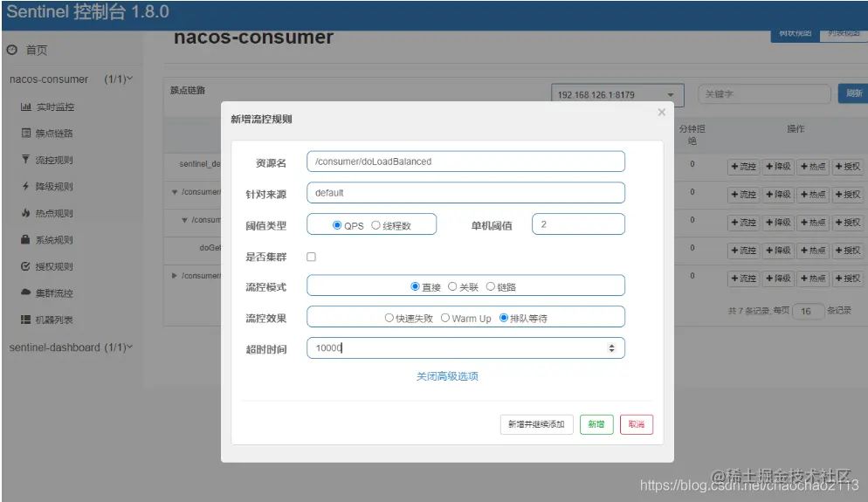Expand the sentinel-dashboard (1/1) sidebar group
This screenshot has width=868, height=502.
pyautogui.click(x=71, y=347)
